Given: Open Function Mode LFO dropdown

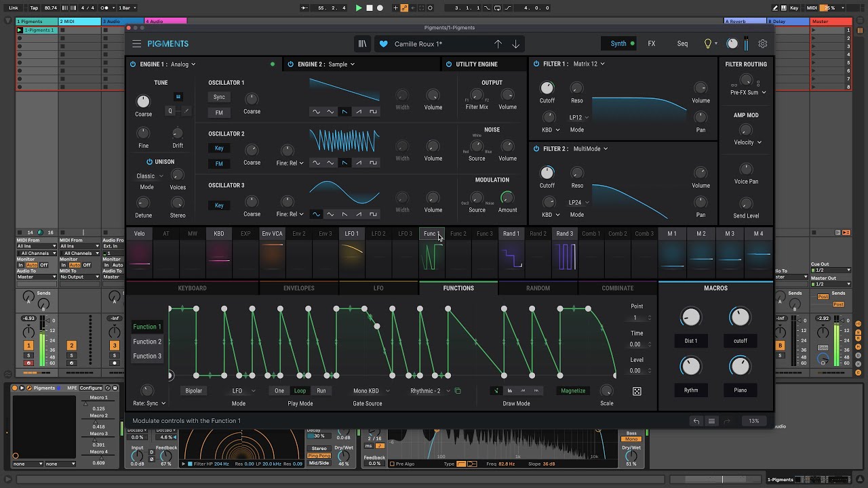Looking at the screenshot, I should coord(243,391).
